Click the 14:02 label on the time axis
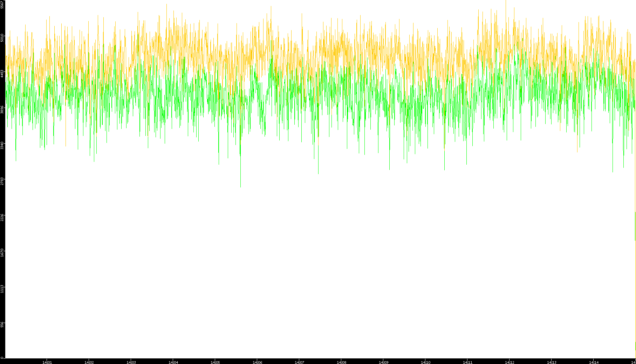This screenshot has width=636, height=364. click(89, 362)
